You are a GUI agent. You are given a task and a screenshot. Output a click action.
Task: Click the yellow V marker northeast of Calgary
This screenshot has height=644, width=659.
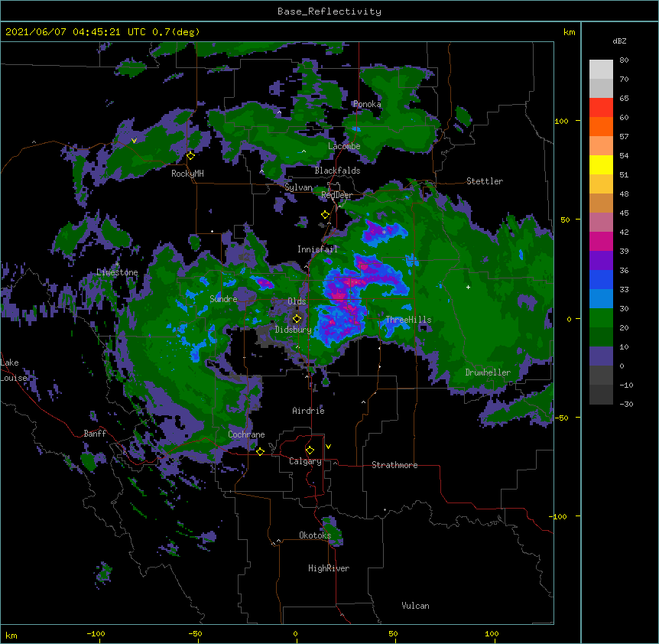328,447
